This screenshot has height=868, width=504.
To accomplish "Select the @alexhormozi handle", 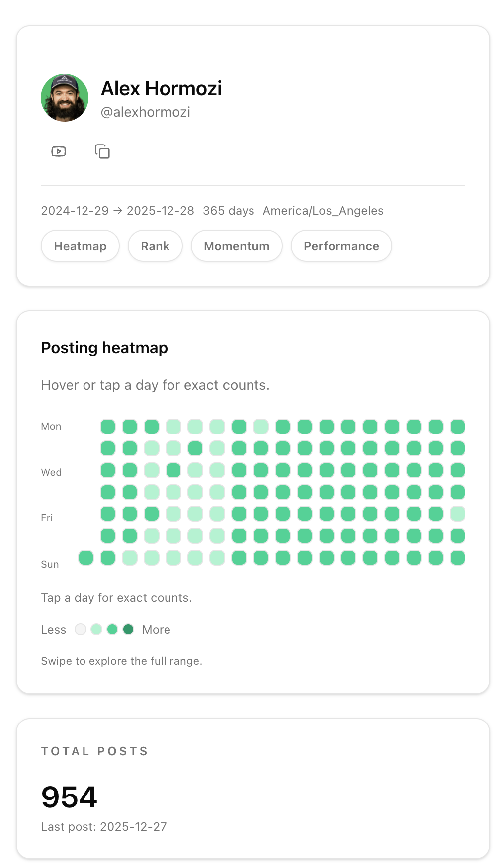I will click(146, 112).
